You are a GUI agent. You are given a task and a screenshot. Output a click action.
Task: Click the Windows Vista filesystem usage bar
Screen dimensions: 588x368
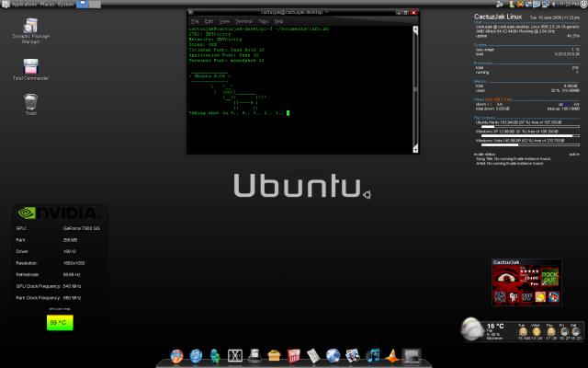[530, 144]
